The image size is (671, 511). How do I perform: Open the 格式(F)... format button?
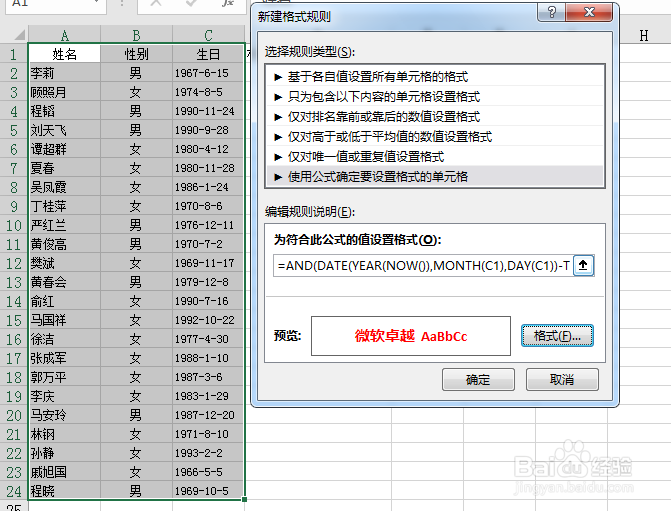coord(557,336)
